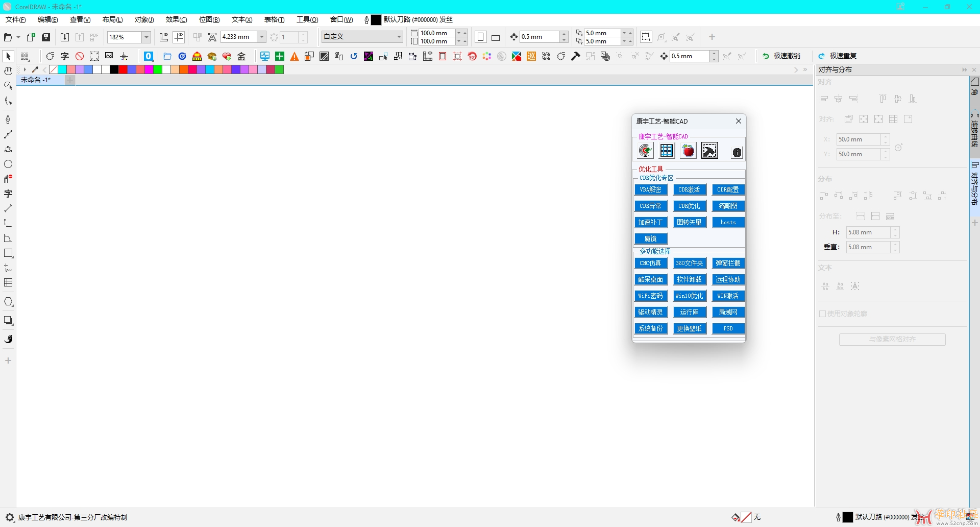
Task: Open the 文件 menu
Action: pyautogui.click(x=15, y=19)
